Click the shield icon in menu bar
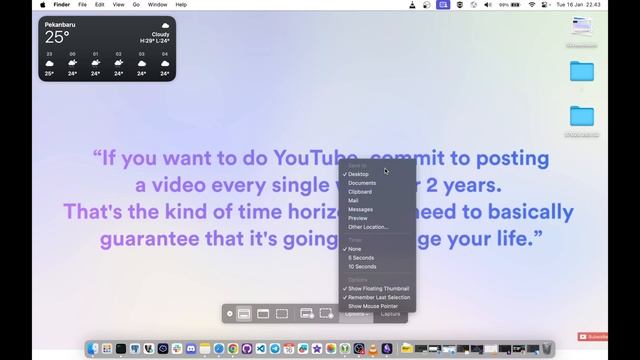This screenshot has width=640, height=360. (460, 5)
